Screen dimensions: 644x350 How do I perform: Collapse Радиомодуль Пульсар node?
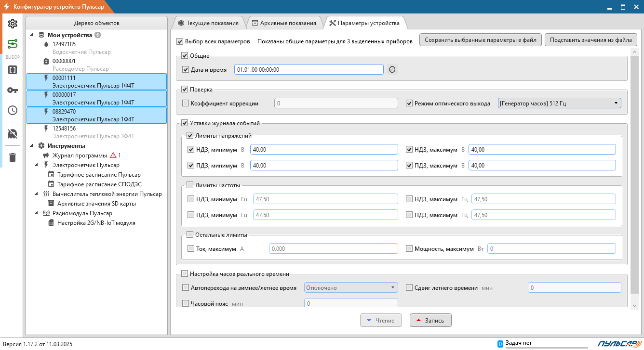point(37,213)
